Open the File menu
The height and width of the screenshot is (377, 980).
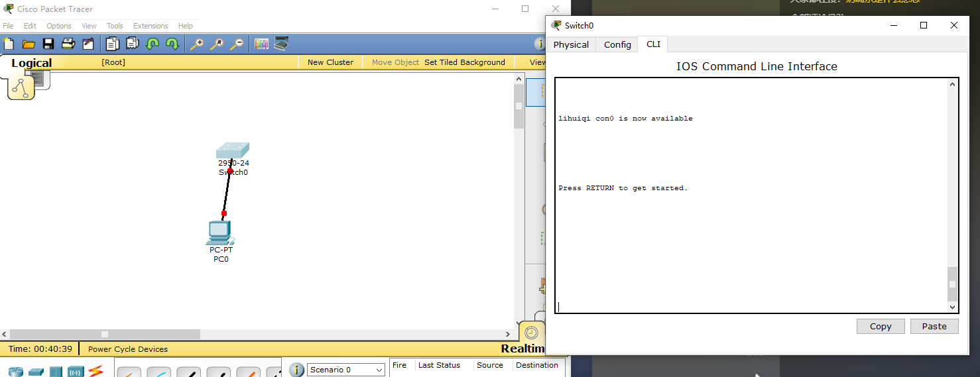tap(8, 26)
